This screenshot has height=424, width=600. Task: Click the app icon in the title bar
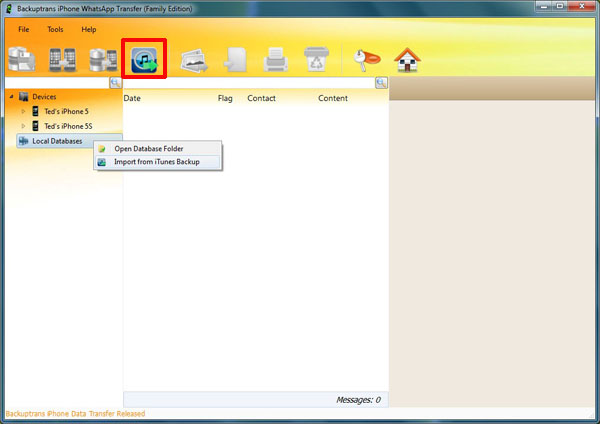(9, 8)
